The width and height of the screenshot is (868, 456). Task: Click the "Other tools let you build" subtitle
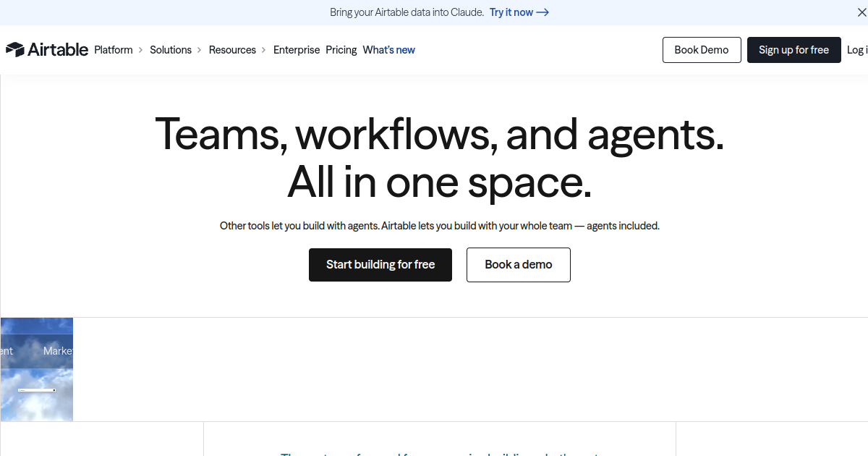[440, 226]
